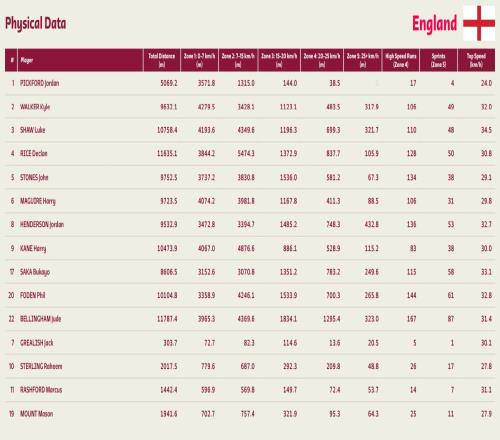Image resolution: width=500 pixels, height=440 pixels.
Task: Select the Total Distance column header
Action: [x=162, y=60]
